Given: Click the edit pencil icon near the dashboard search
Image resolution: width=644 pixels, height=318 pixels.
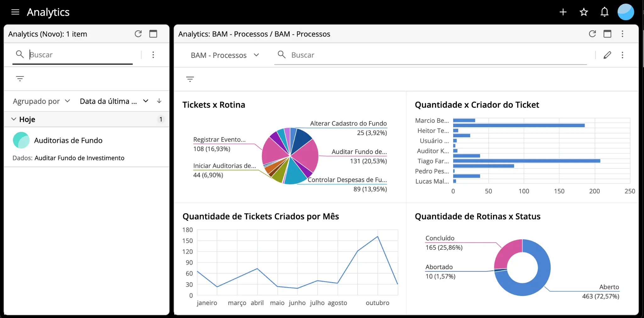Looking at the screenshot, I should 608,55.
